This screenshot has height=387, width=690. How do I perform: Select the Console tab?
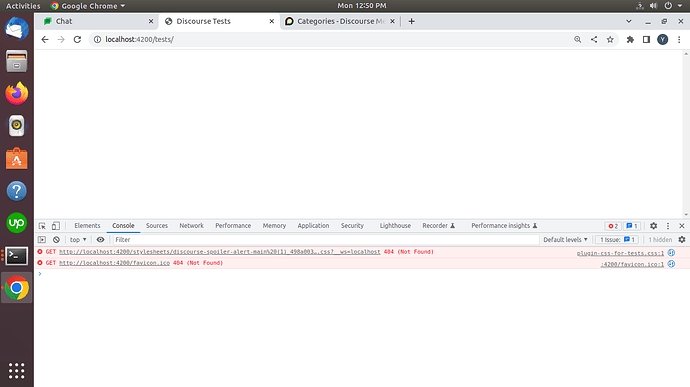point(123,225)
